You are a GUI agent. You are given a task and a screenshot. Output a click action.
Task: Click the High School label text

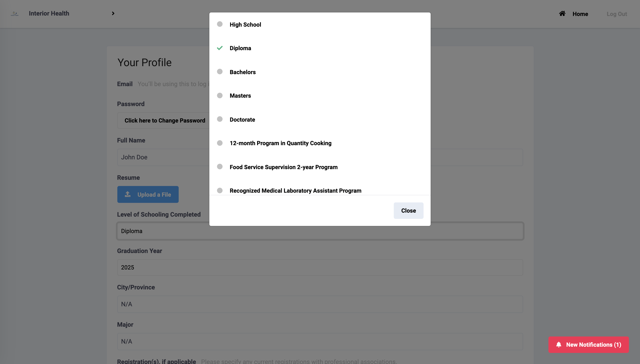click(245, 24)
